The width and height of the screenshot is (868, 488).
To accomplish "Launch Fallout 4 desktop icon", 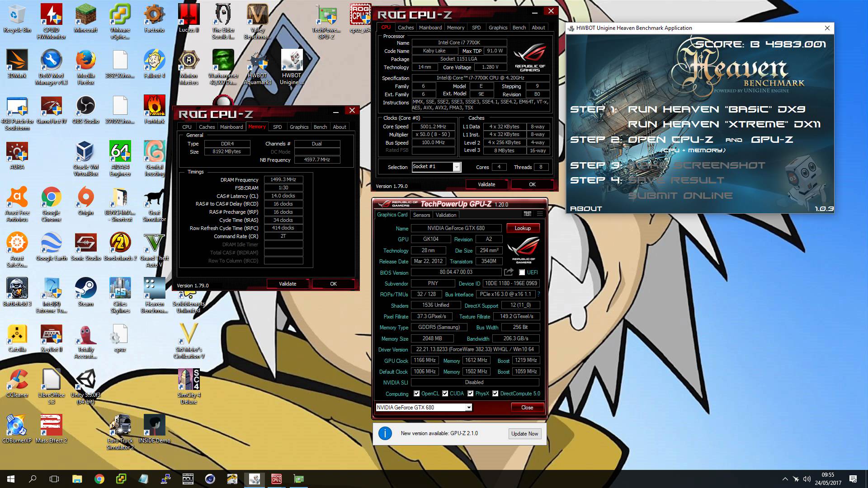I will click(x=154, y=64).
